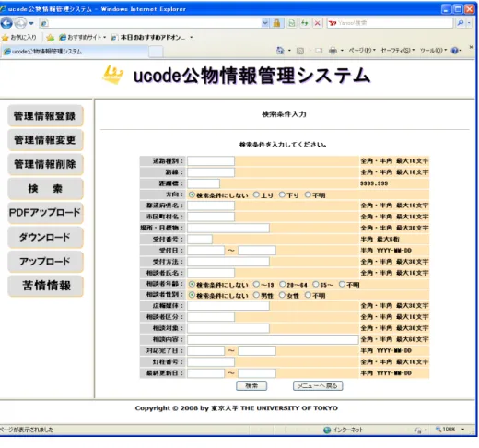Select 相談者性別 radio option 女性
This screenshot has width=479, height=448.
(x=282, y=295)
